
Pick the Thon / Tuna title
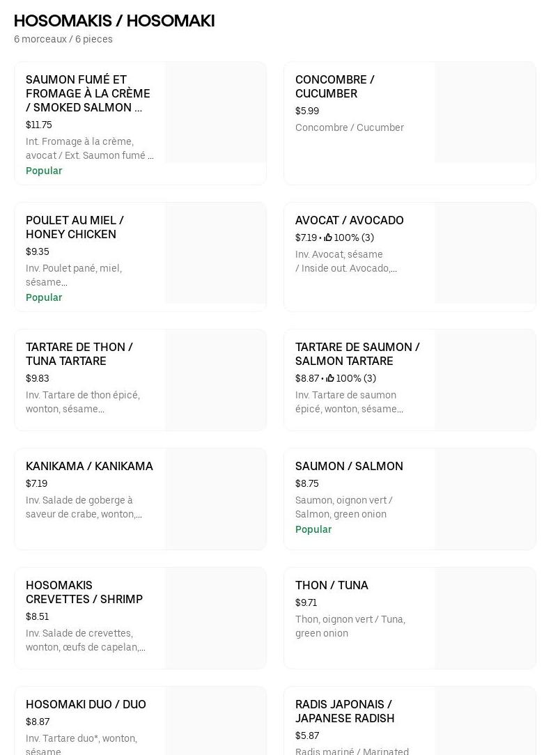[332, 585]
